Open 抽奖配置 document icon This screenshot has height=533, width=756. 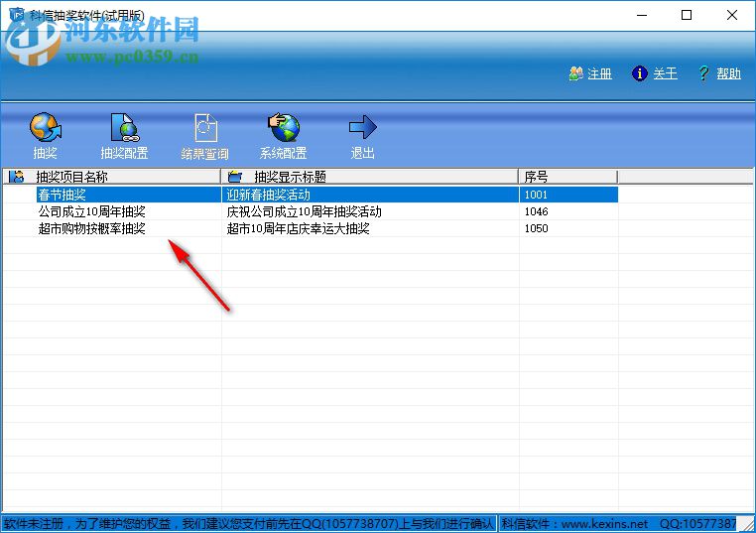124,127
